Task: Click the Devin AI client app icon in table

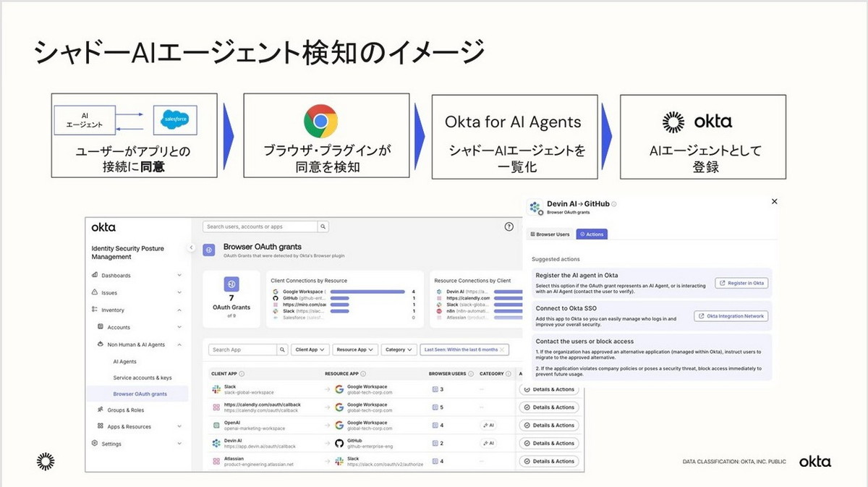Action: 216,443
